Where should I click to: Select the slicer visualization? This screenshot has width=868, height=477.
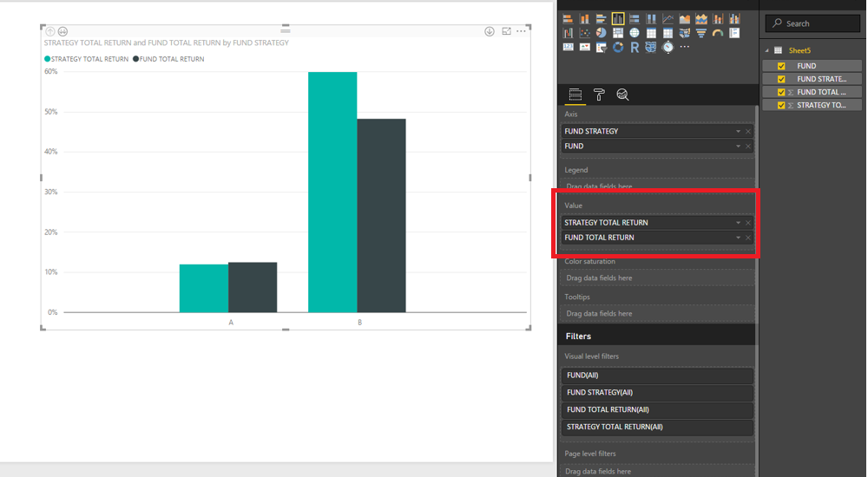click(x=602, y=47)
